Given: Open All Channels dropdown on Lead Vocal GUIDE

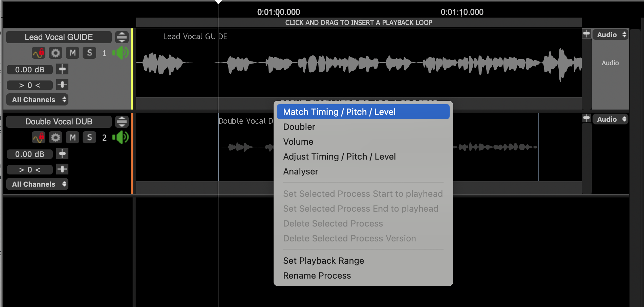Looking at the screenshot, I should [37, 100].
